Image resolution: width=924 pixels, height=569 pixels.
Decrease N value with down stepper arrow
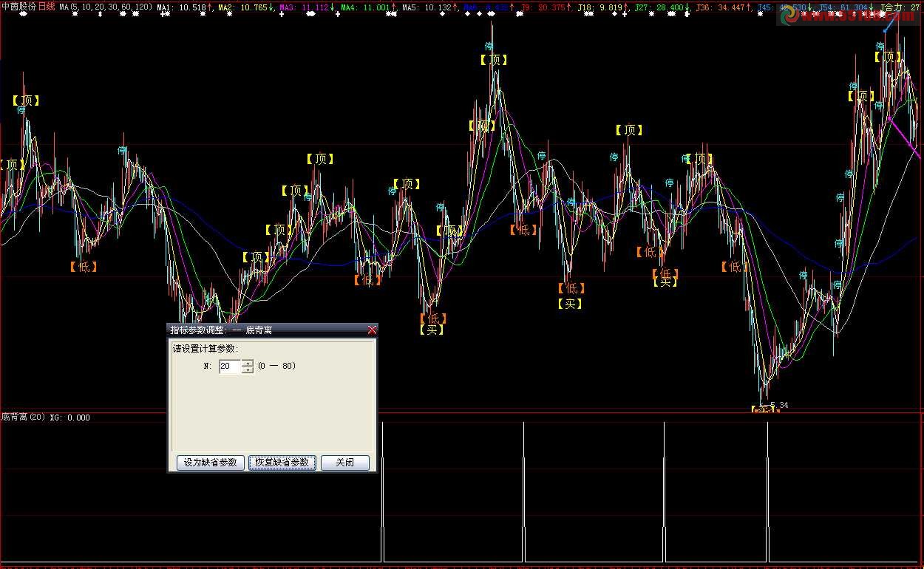248,369
